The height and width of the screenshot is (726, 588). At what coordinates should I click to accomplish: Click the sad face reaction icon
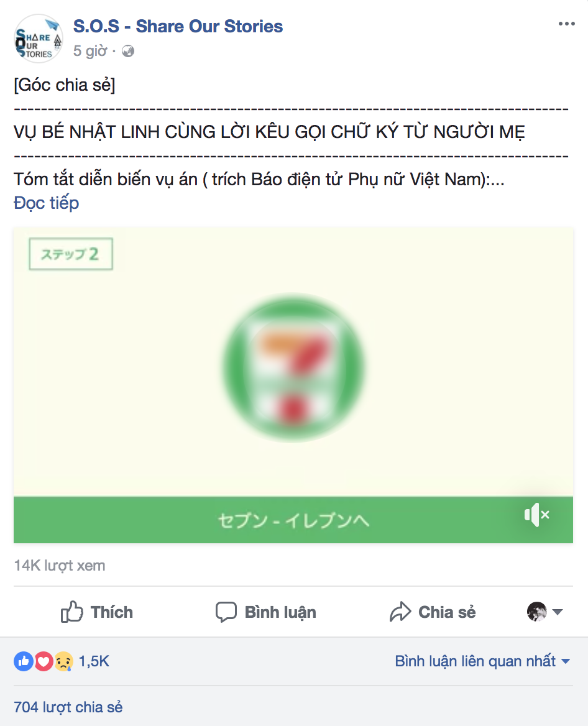pyautogui.click(x=64, y=661)
